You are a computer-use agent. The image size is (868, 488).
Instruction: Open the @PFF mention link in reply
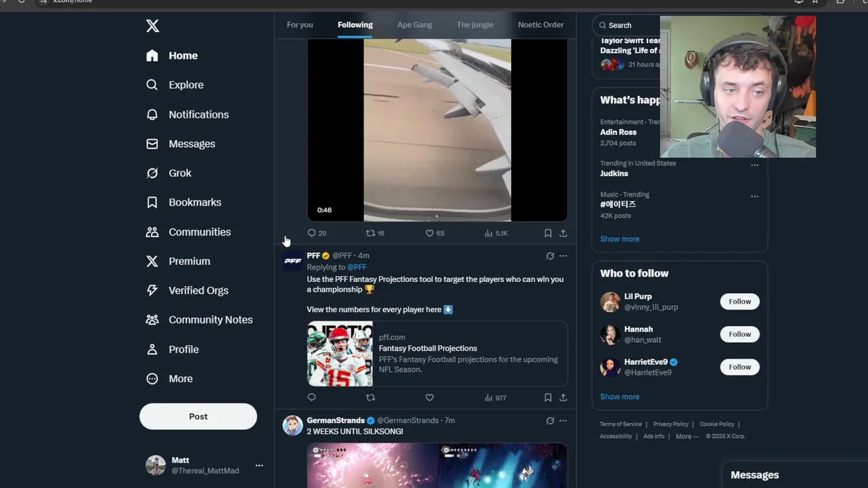point(357,267)
